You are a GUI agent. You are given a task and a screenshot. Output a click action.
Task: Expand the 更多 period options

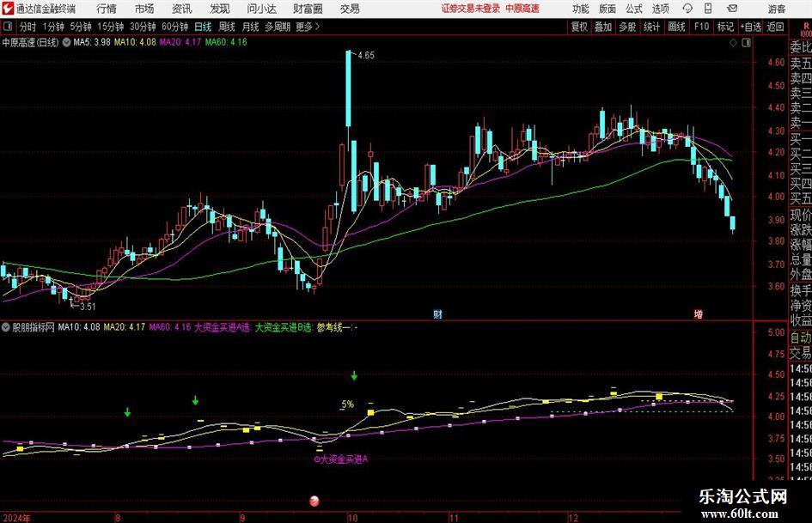pyautogui.click(x=308, y=27)
